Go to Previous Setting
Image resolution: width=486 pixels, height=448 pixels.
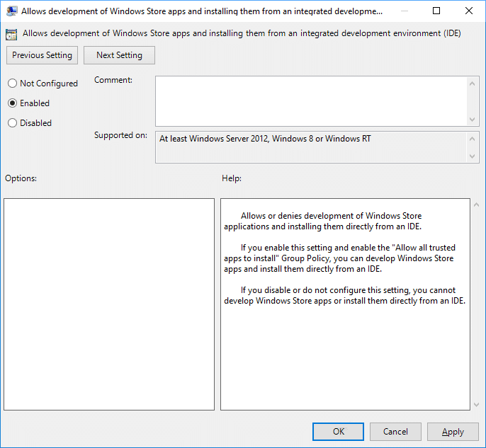[x=43, y=55]
